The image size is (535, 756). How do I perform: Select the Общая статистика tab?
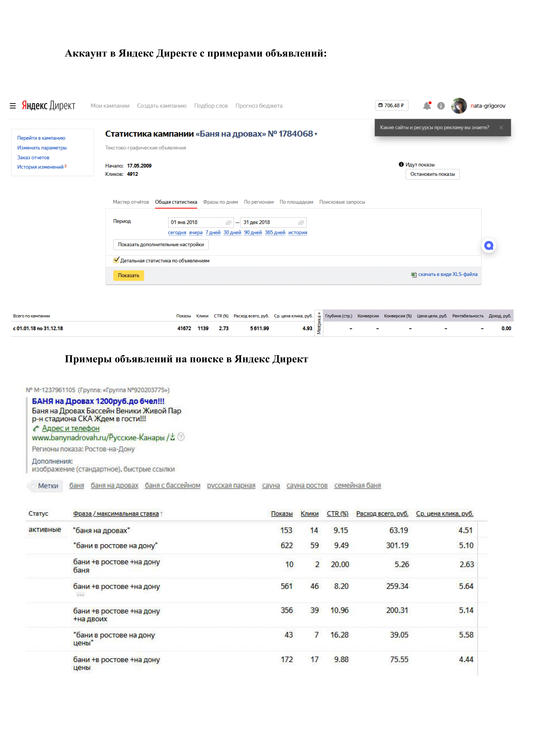point(176,202)
